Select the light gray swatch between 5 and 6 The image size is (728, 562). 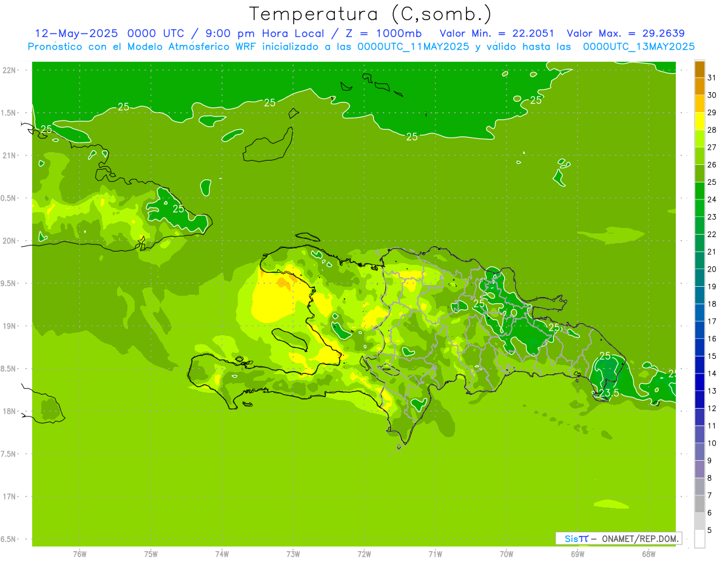[x=699, y=521]
